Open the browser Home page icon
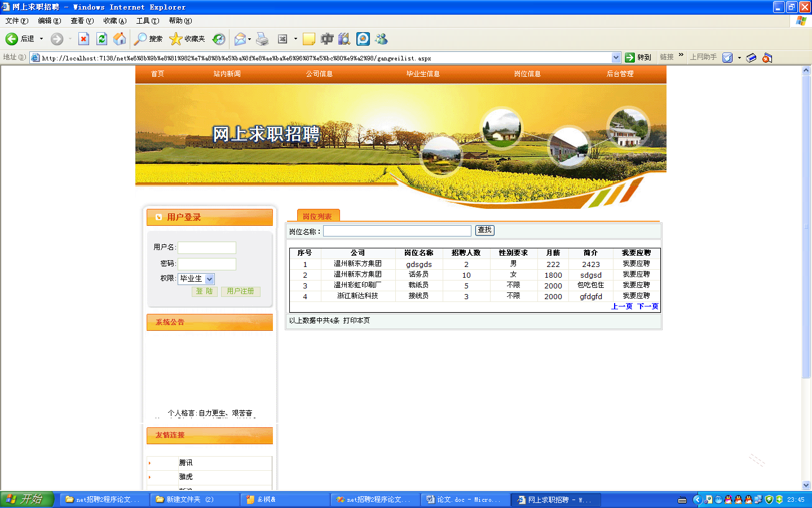 coord(120,38)
